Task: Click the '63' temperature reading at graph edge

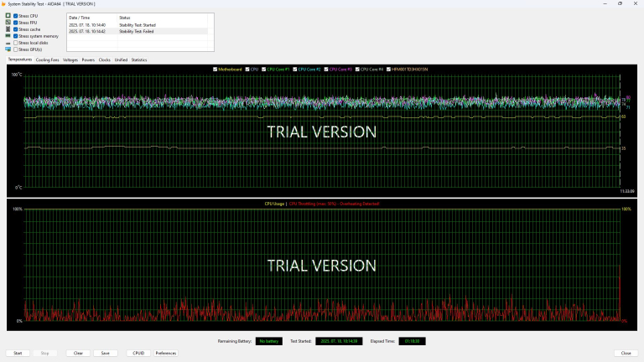Action: point(624,116)
